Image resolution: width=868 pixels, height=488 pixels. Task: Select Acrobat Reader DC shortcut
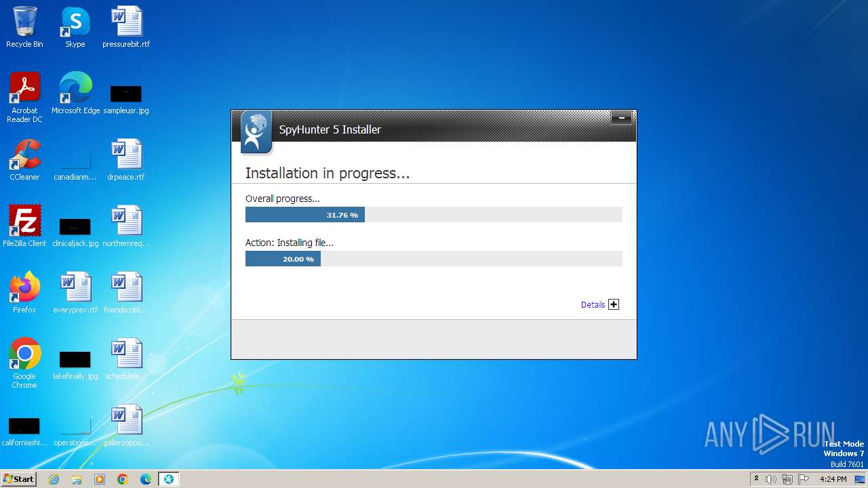pos(24,98)
